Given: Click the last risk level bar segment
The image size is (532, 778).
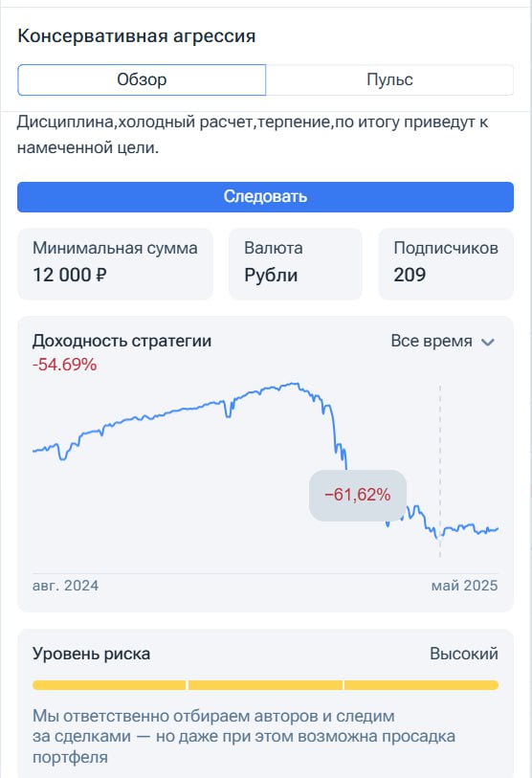Looking at the screenshot, I should click(421, 685).
